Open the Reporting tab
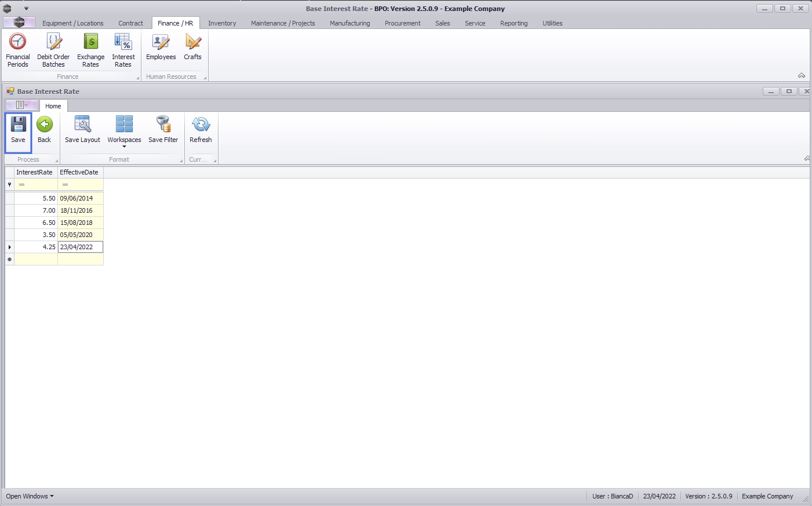812x506 pixels. coord(514,23)
